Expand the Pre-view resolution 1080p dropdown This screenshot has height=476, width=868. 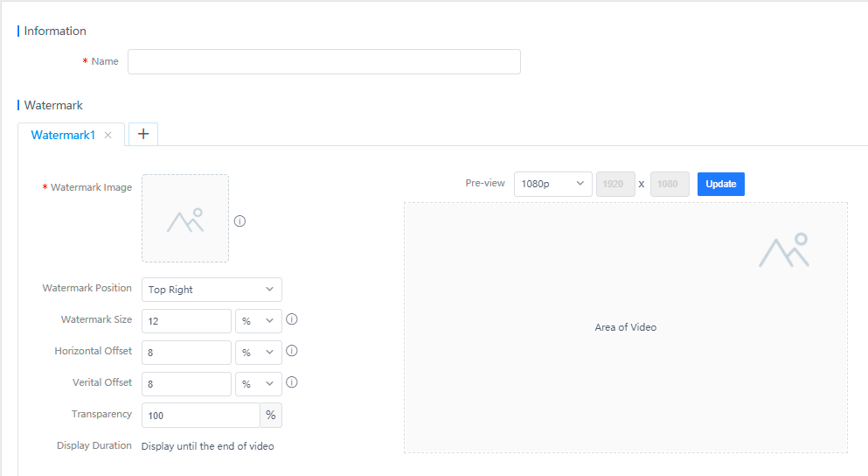point(552,184)
